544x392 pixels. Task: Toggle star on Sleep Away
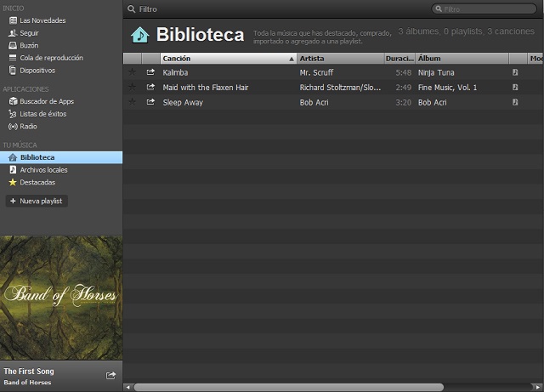tap(132, 102)
